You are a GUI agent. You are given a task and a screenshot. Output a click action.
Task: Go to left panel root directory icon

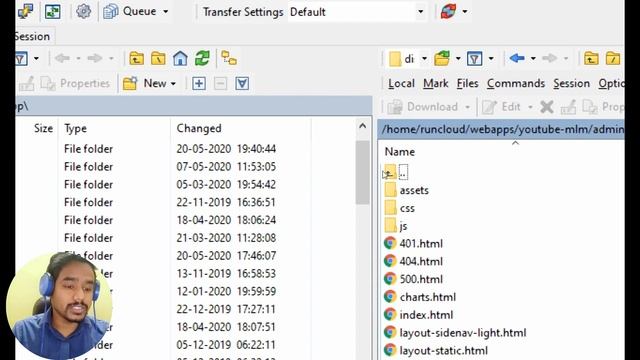(x=158, y=59)
